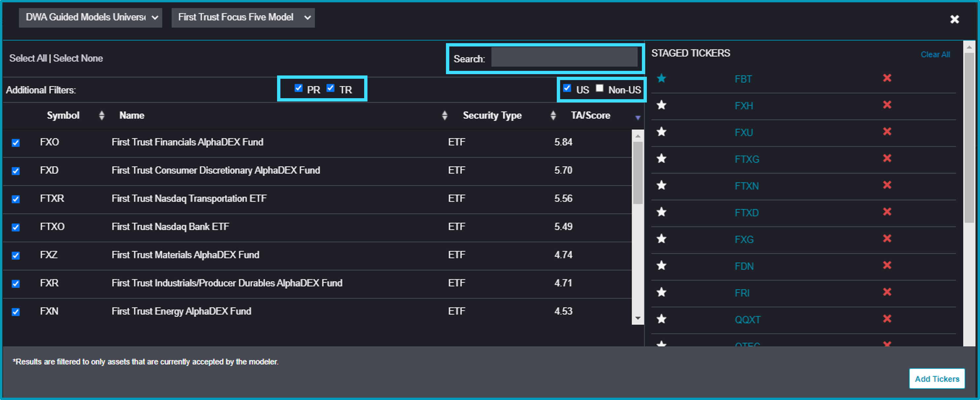
Task: Click the star icon next to FXG
Action: 662,239
